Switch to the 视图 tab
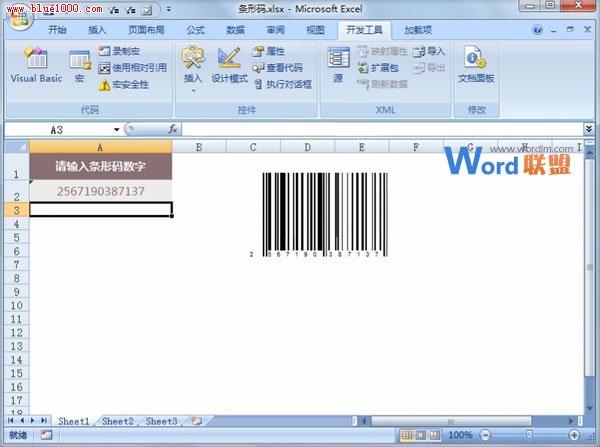Image resolution: width=600 pixels, height=447 pixels. pos(316,30)
